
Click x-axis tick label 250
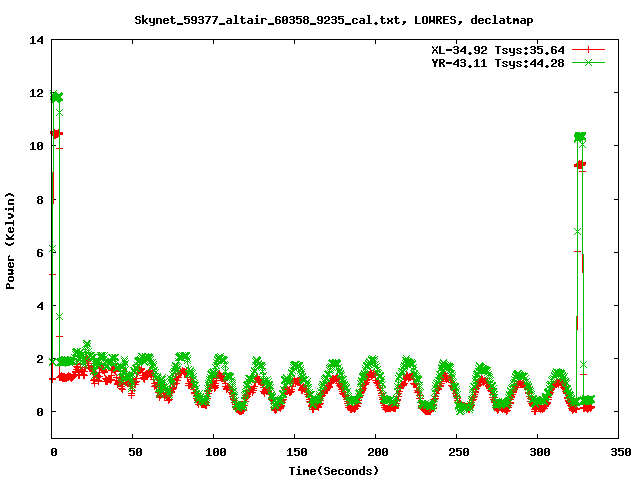tap(459, 452)
